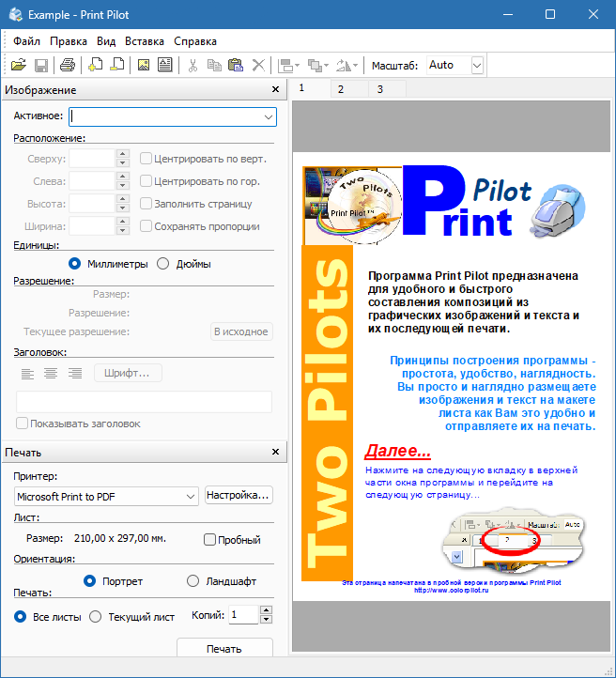Select Текущий лист print option

click(x=95, y=617)
